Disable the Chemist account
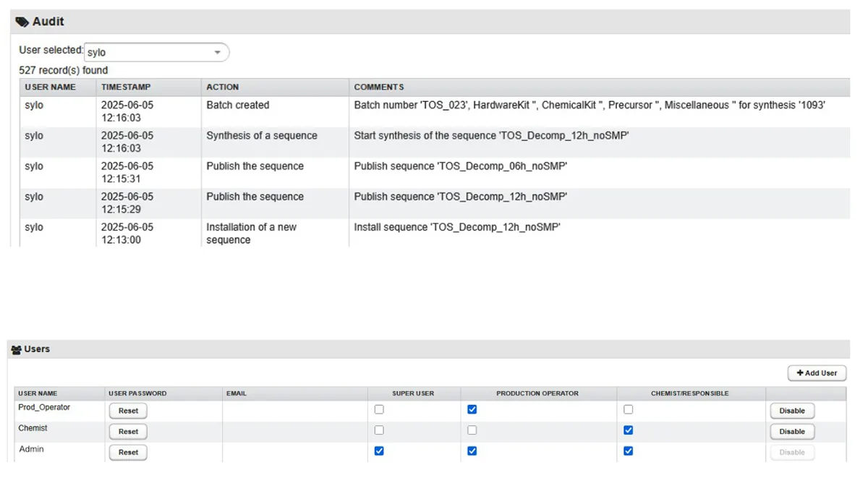Image resolution: width=868 pixels, height=483 pixels. [x=791, y=431]
